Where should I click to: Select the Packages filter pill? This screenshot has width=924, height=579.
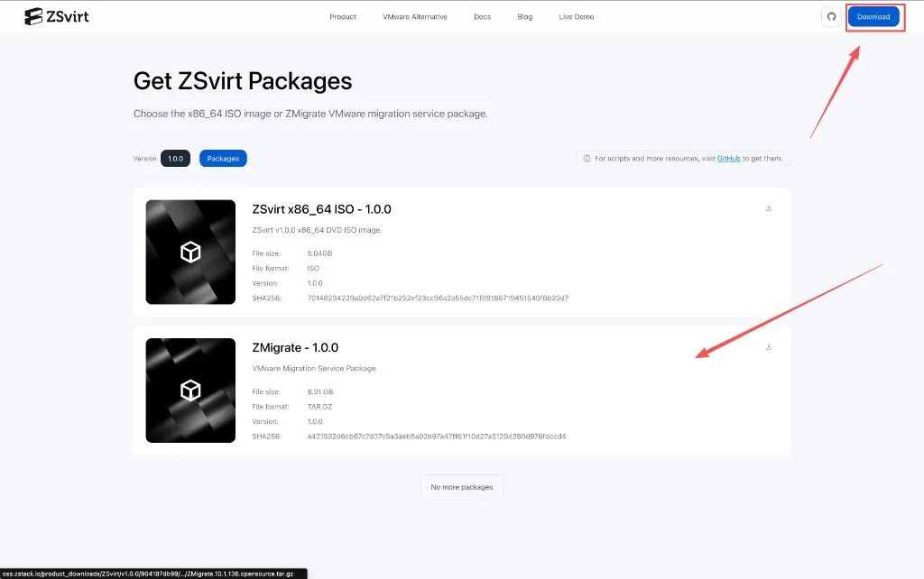pos(223,159)
